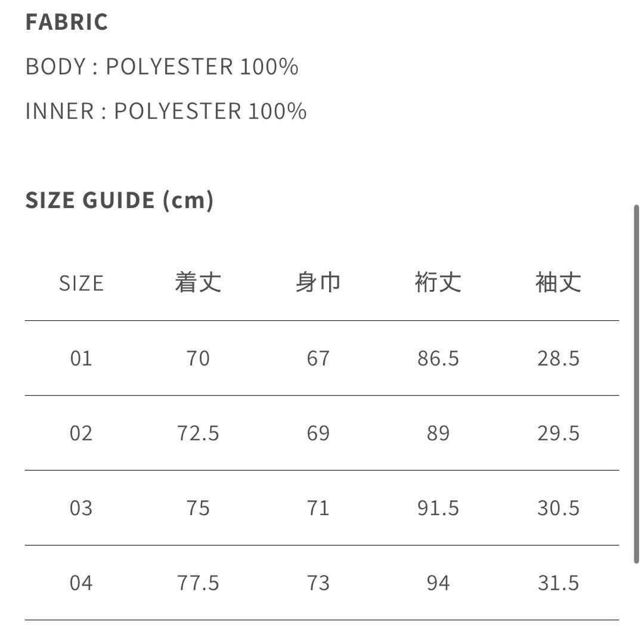644x644 pixels.
Task: Click the 着丈 column header
Action: (198, 283)
